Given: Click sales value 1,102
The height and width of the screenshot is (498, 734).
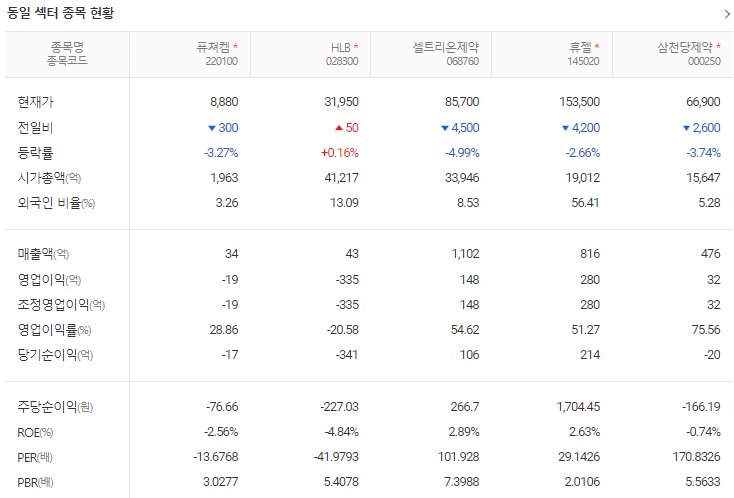Looking at the screenshot, I should tap(466, 254).
